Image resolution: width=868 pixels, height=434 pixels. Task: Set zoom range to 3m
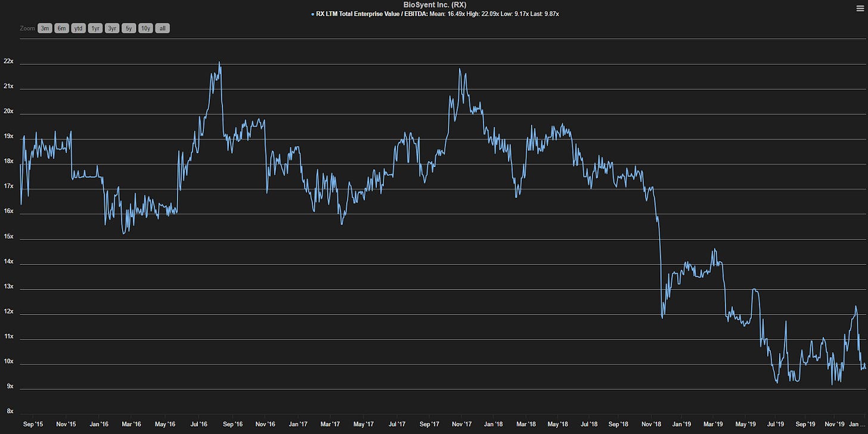(x=45, y=28)
